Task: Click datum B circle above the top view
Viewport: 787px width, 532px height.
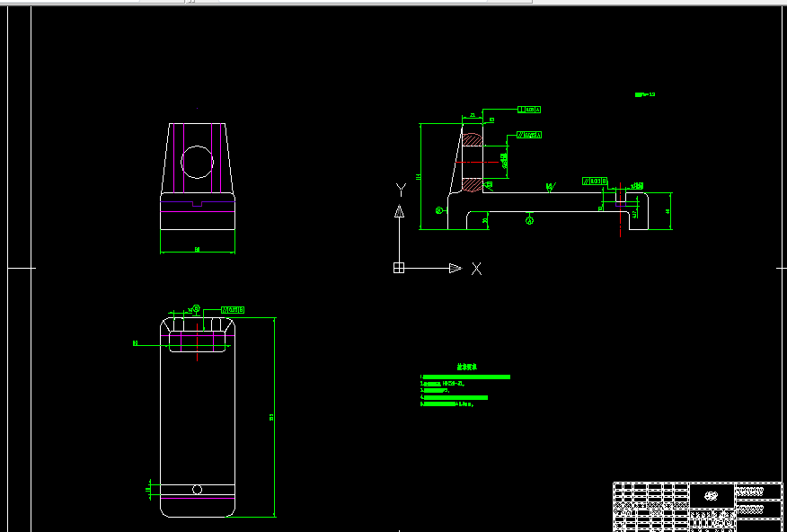Action: [x=196, y=307]
